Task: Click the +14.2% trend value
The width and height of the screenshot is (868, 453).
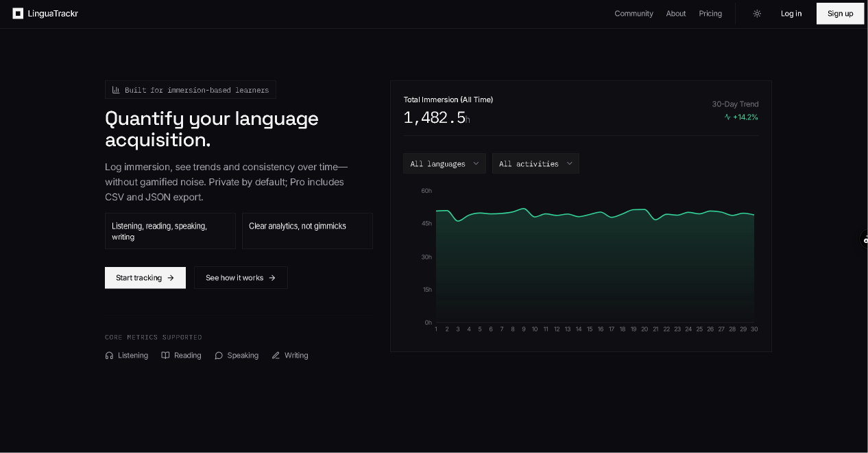Action: (x=745, y=117)
